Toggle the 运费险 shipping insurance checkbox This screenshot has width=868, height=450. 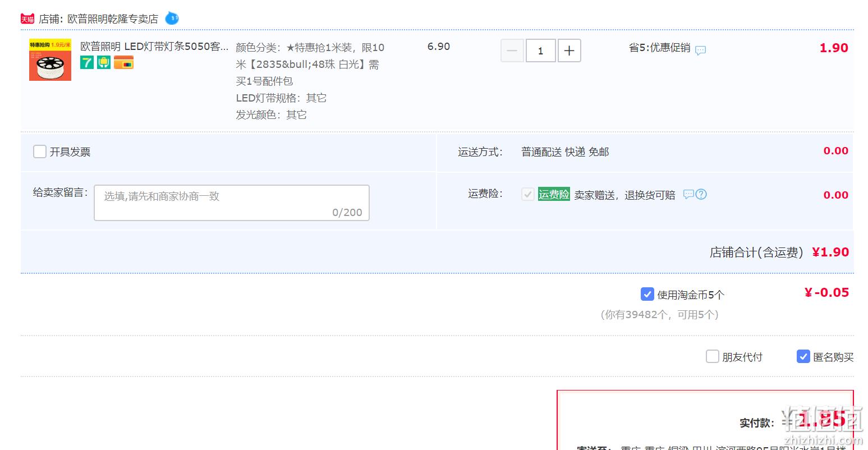[527, 194]
